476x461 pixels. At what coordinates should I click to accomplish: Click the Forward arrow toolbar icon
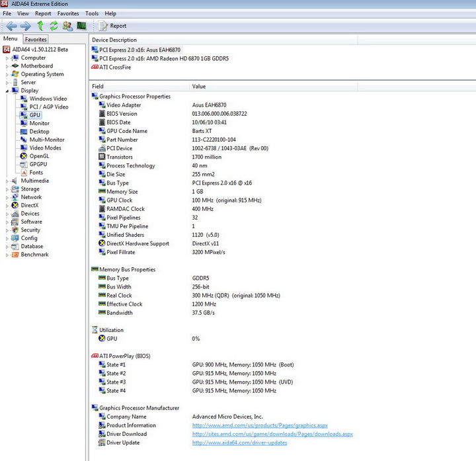pos(26,26)
